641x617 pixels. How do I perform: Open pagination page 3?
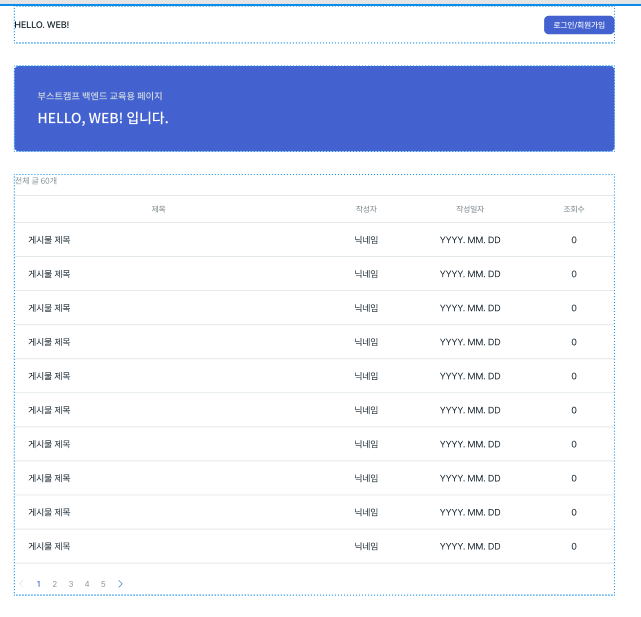(x=71, y=584)
